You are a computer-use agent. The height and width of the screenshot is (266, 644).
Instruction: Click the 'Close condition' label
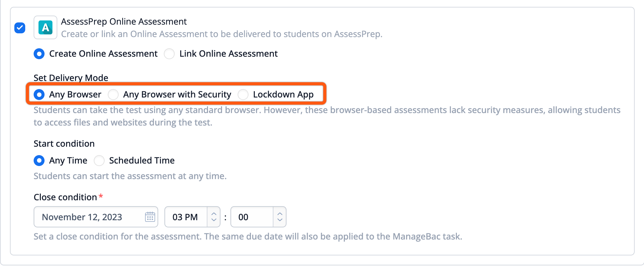(x=65, y=197)
